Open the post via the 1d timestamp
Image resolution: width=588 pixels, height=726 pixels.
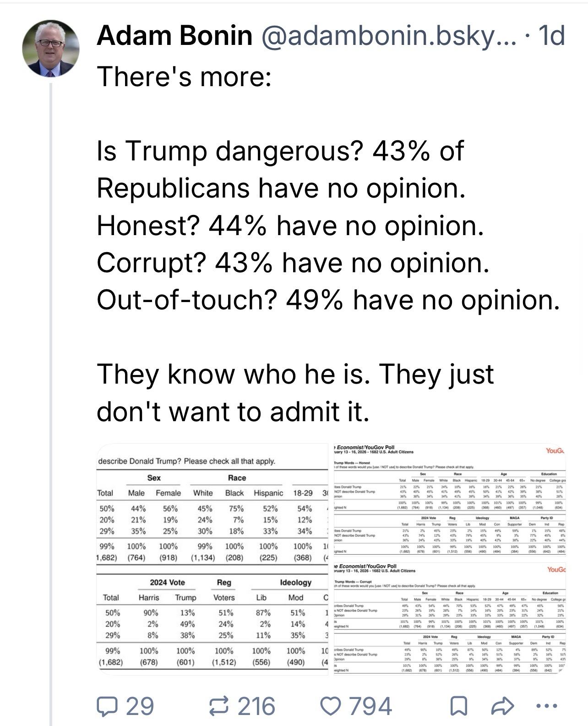click(x=551, y=36)
